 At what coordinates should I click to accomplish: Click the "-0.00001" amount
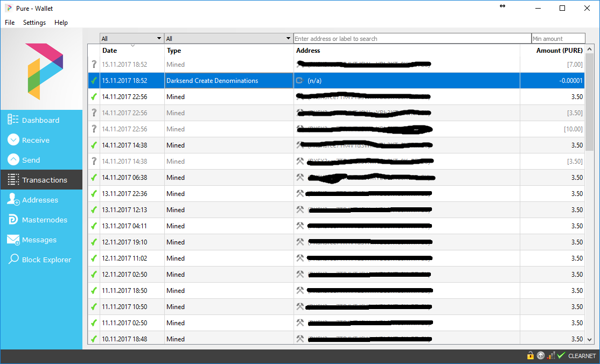point(571,81)
